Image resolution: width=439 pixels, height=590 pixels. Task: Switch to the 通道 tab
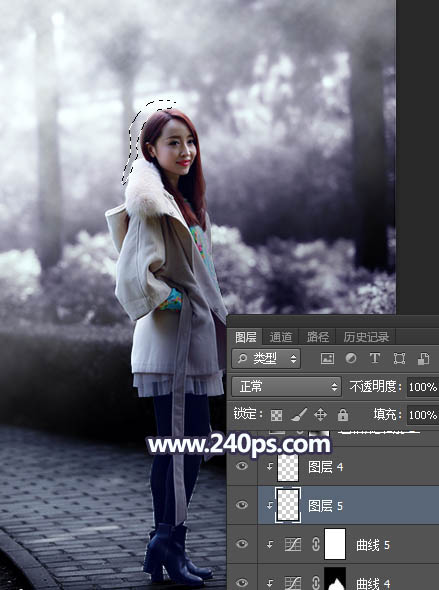pos(281,337)
